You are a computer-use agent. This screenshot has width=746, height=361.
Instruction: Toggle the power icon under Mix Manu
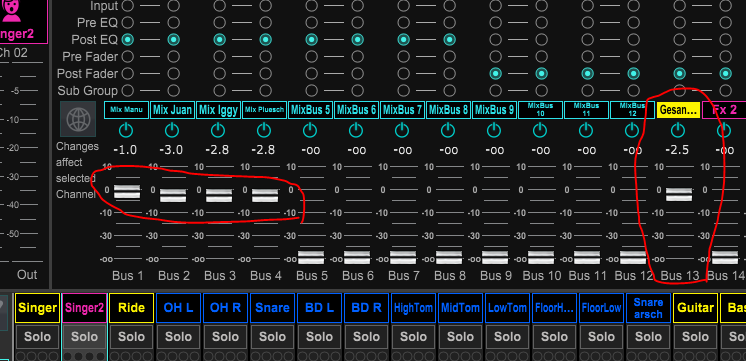[x=126, y=130]
